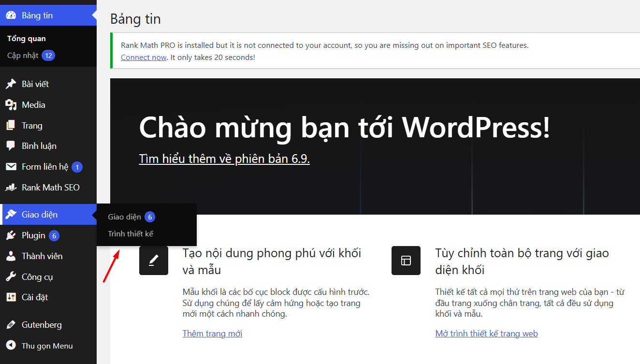
Task: Open the Gutenberg sidebar icon
Action: pos(12,324)
